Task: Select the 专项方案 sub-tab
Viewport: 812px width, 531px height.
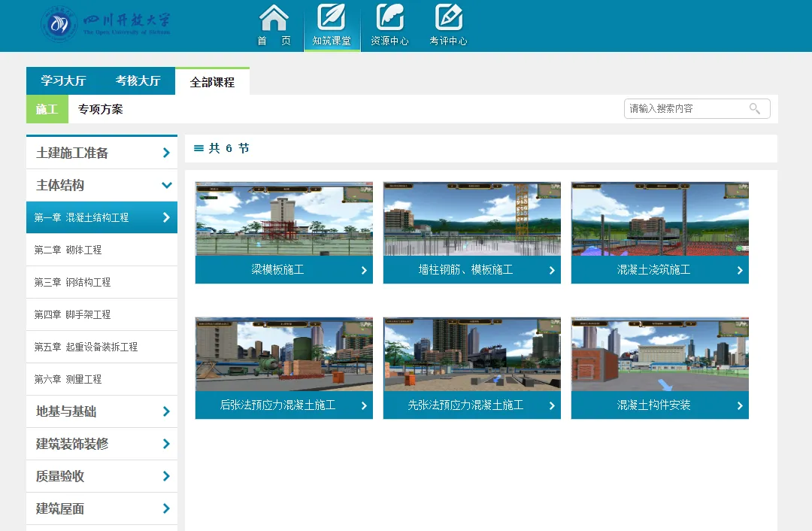Action: click(100, 109)
